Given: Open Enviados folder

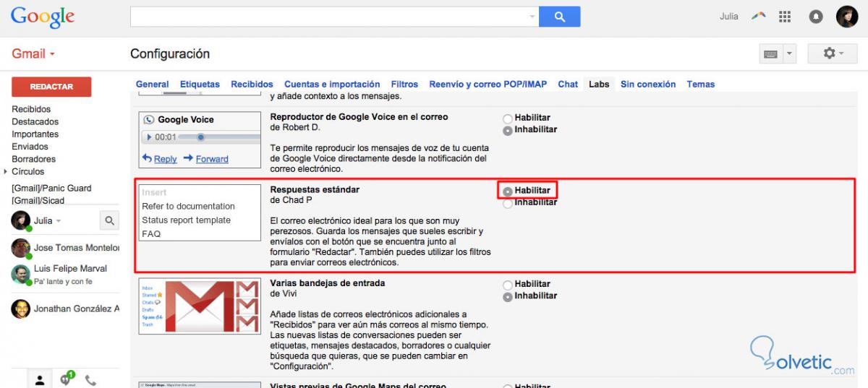Looking at the screenshot, I should coord(30,147).
